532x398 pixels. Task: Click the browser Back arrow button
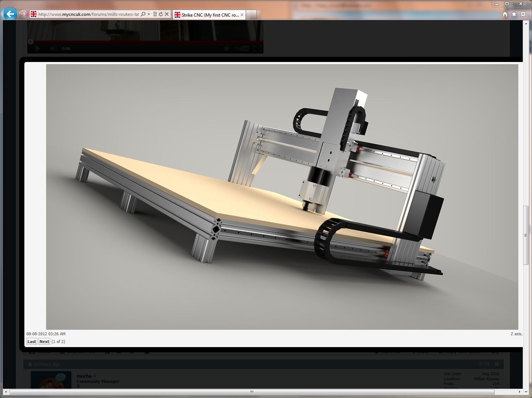(10, 14)
